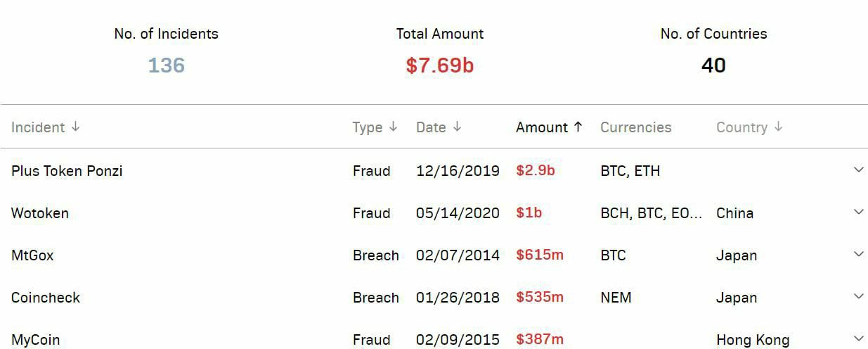The height and width of the screenshot is (349, 868).
Task: Click the $2.9b amount value
Action: coord(536,170)
